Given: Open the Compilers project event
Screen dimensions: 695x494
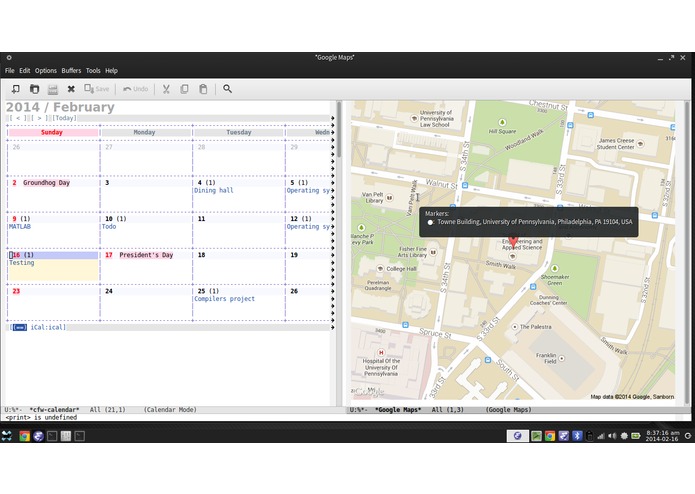Looking at the screenshot, I should (225, 299).
